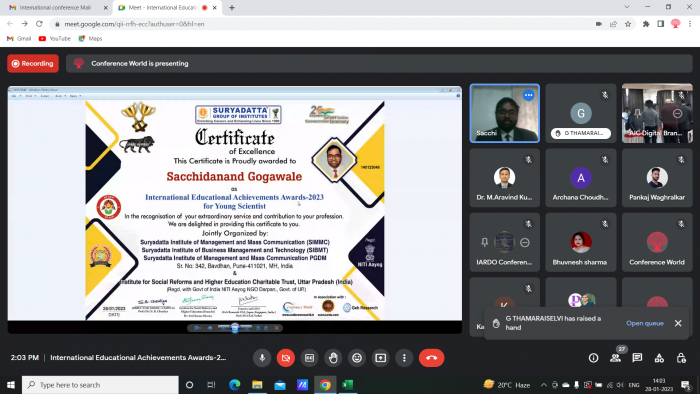
Task: Dismiss the raised hand notification
Action: [678, 323]
